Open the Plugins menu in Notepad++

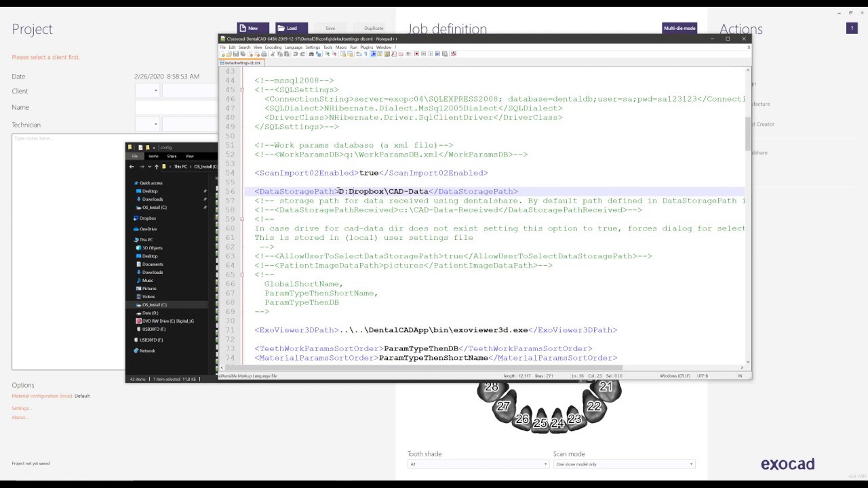pyautogui.click(x=366, y=47)
